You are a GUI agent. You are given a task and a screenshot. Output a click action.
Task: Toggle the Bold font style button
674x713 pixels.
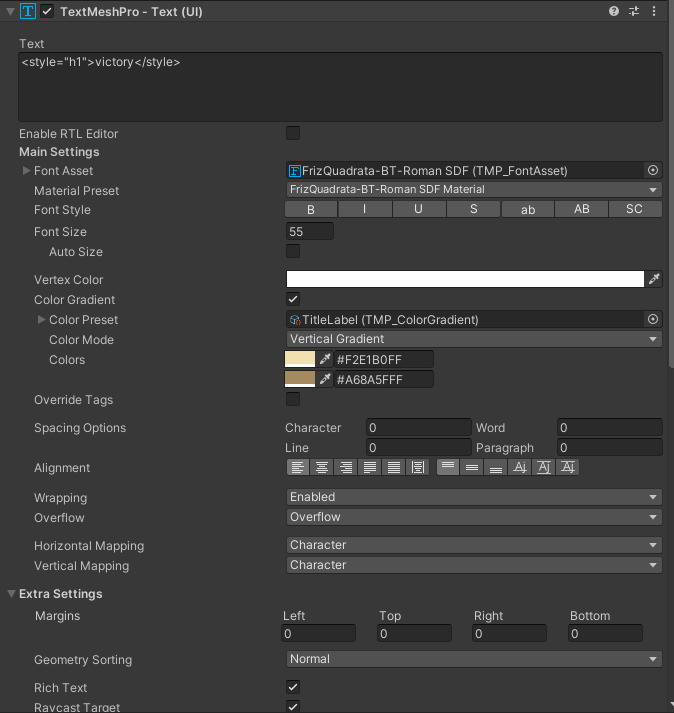(x=311, y=210)
